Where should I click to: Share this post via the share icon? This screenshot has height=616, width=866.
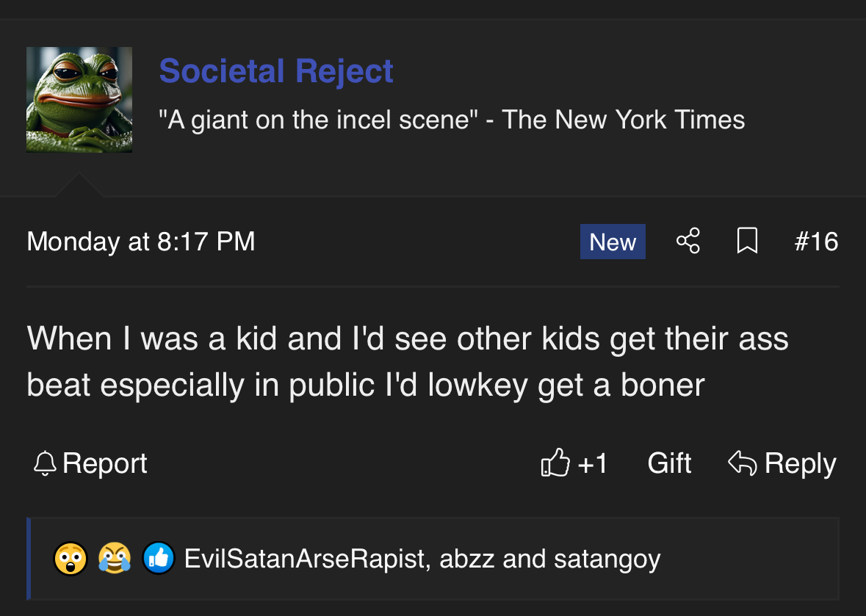click(x=688, y=241)
